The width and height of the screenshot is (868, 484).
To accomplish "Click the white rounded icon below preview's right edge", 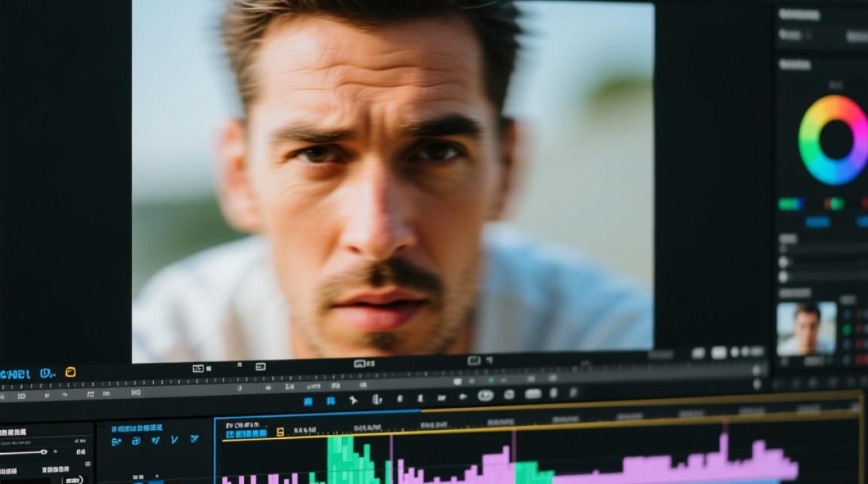I will 719,352.
